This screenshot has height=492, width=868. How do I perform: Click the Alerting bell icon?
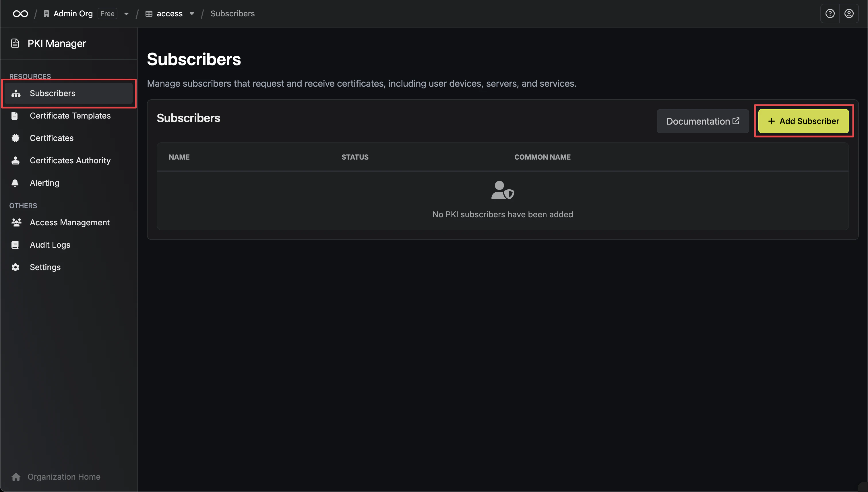pyautogui.click(x=15, y=183)
